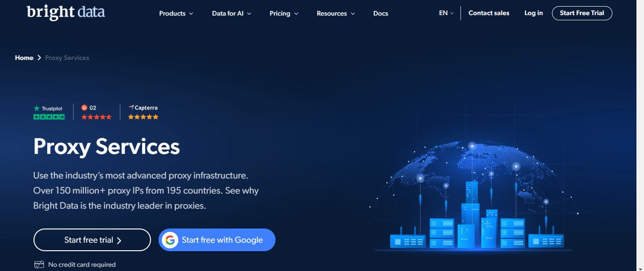Click the crossed credit card icon
This screenshot has width=644, height=271.
click(39, 264)
